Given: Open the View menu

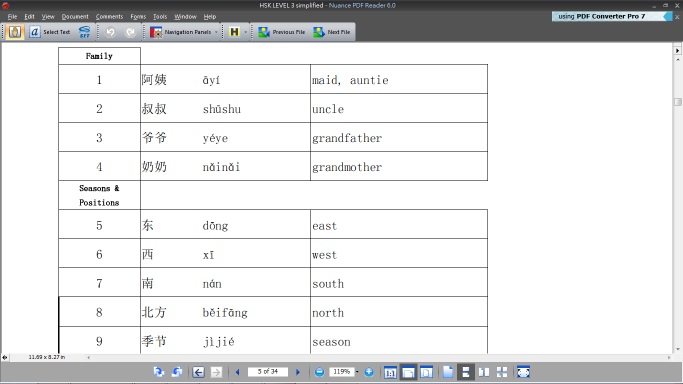Looking at the screenshot, I should (48, 17).
